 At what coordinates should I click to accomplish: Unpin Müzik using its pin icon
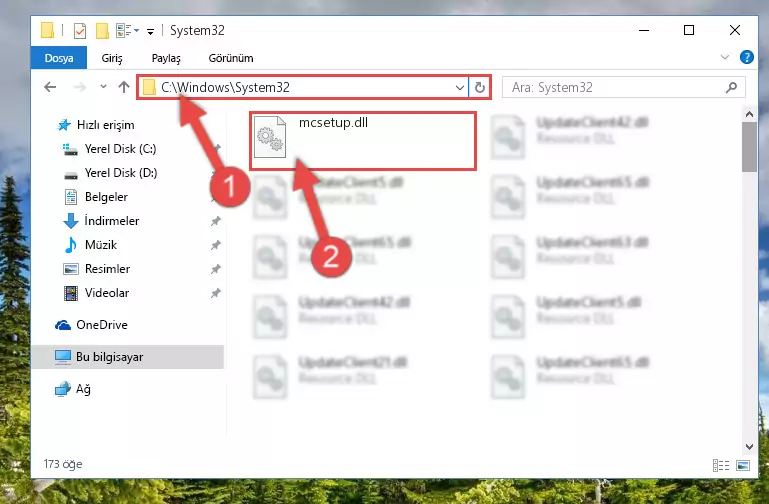point(215,245)
